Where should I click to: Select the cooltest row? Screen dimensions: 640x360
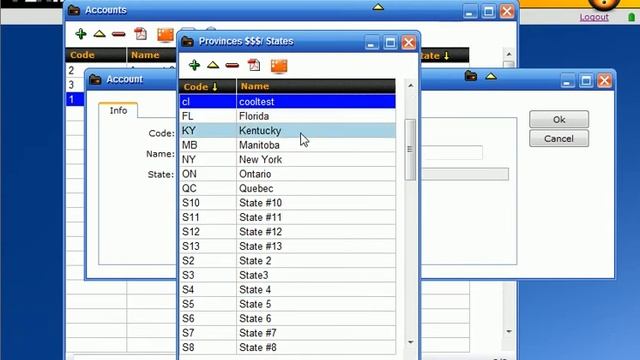(287, 102)
